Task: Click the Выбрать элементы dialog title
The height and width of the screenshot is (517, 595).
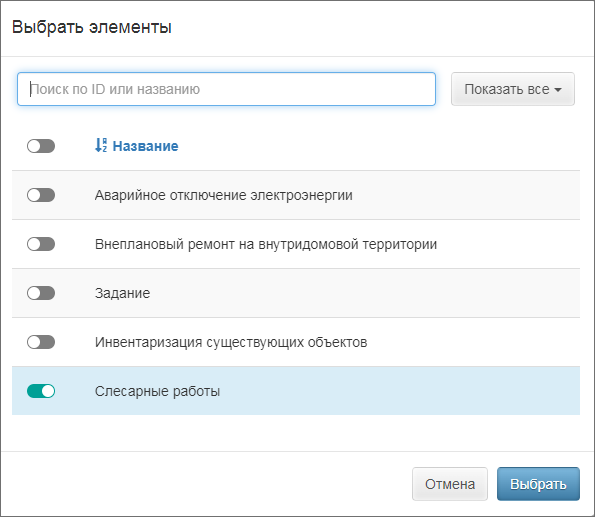Action: (92, 27)
